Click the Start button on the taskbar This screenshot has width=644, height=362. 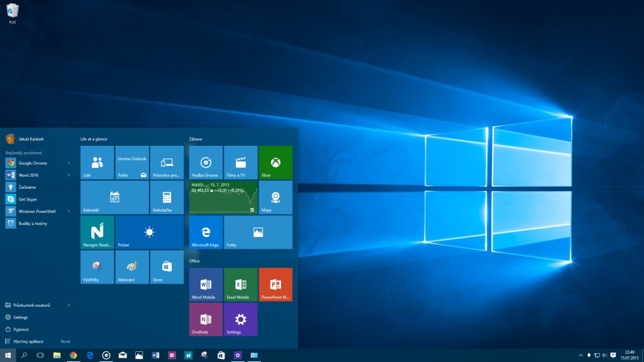point(8,356)
